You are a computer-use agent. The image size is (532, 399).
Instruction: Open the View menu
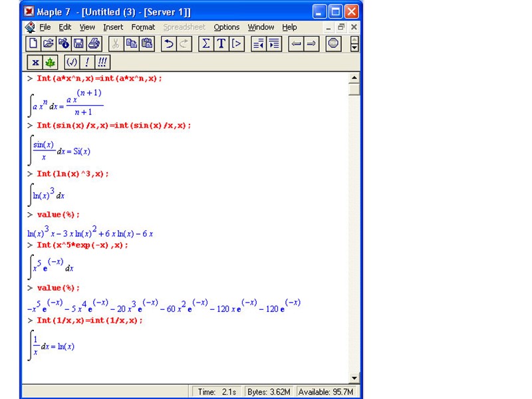[x=87, y=27]
